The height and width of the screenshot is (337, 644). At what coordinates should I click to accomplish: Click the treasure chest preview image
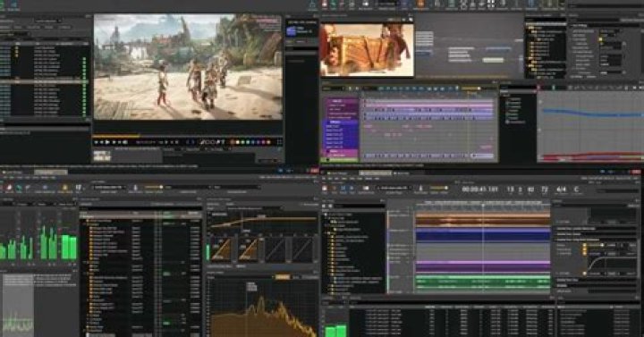tap(367, 50)
